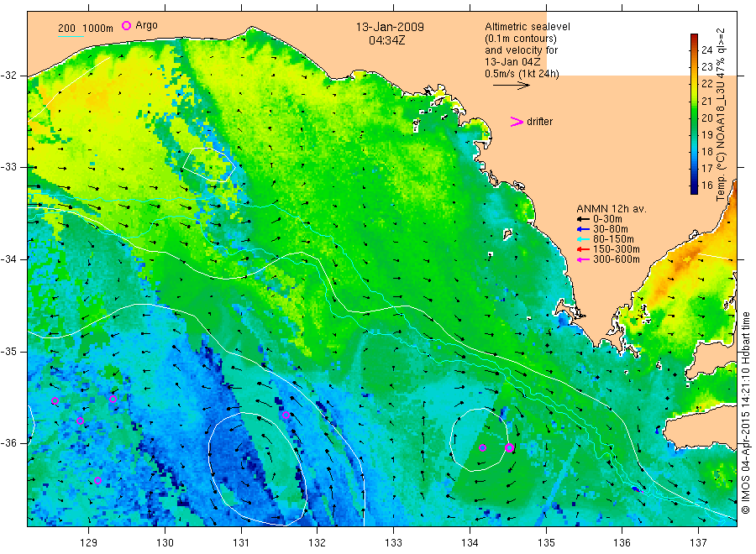Image resolution: width=756 pixels, height=554 pixels.
Task: Click the 'and velocity for' text line
Action: pyautogui.click(x=521, y=50)
